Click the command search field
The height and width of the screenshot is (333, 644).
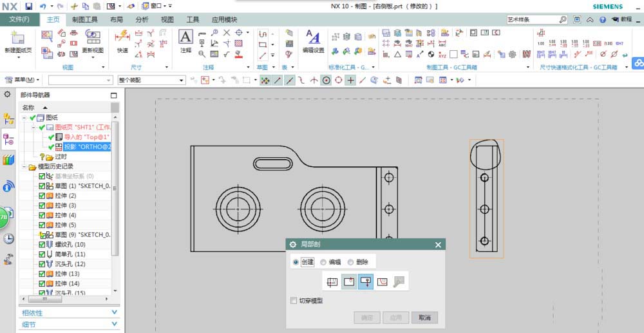point(531,20)
